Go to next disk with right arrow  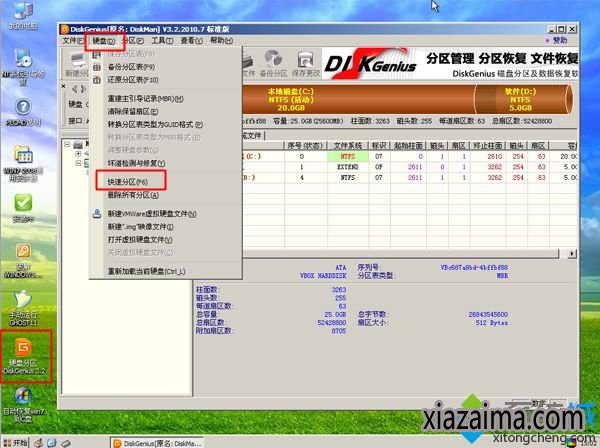[x=83, y=89]
